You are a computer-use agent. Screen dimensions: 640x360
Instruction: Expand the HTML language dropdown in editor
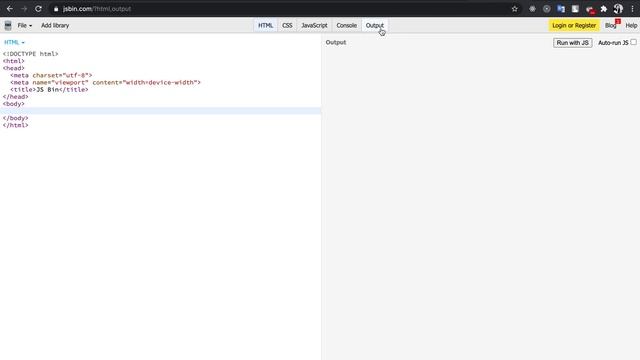[x=14, y=42]
